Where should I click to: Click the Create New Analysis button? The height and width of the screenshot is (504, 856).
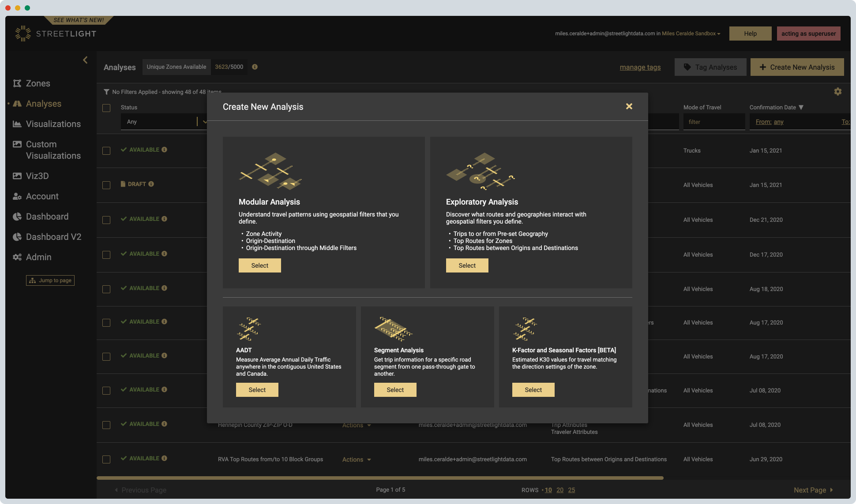[x=797, y=67]
